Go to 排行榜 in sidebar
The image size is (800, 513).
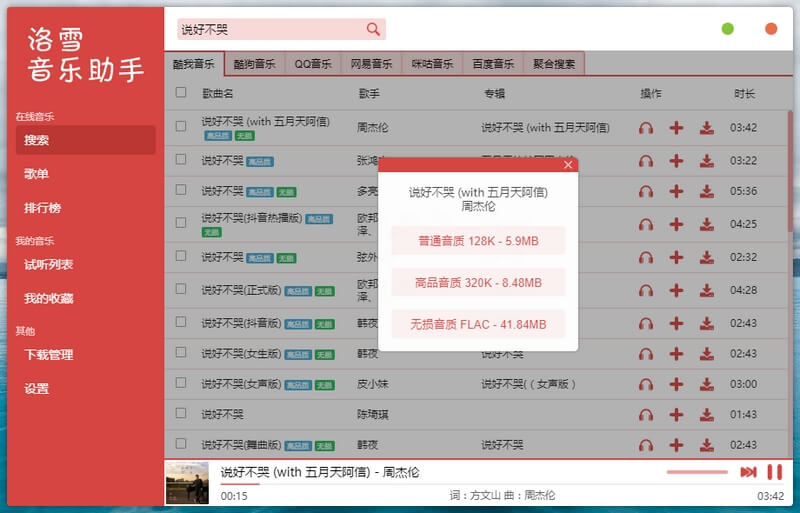point(43,208)
